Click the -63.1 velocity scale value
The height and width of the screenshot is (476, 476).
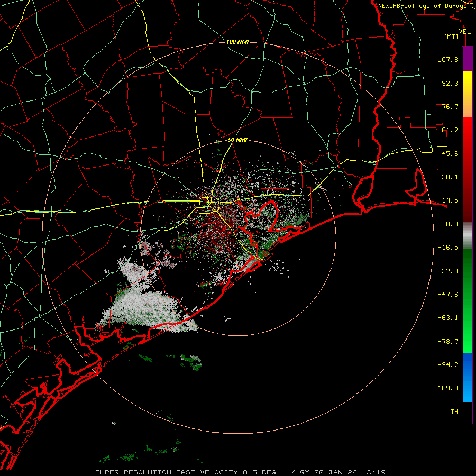point(448,318)
